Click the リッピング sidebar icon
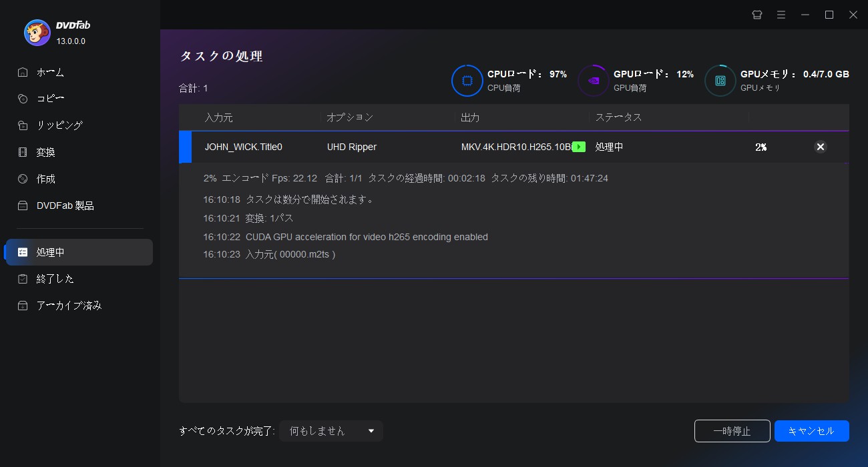This screenshot has width=868, height=467. 23,125
